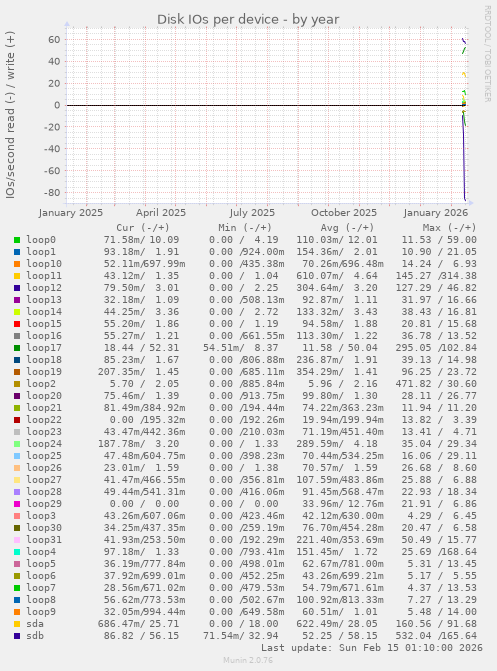Click the 'loop20' legend label
The image size is (497, 671).
44,395
